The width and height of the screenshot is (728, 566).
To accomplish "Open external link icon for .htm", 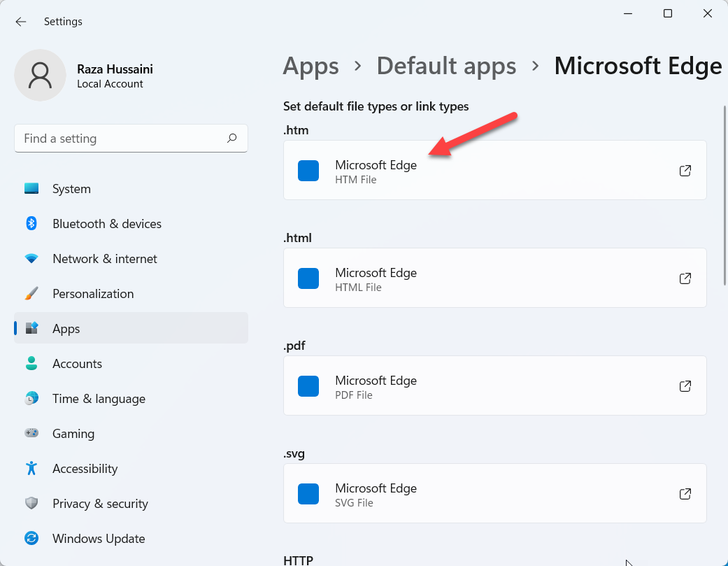I will coord(685,171).
